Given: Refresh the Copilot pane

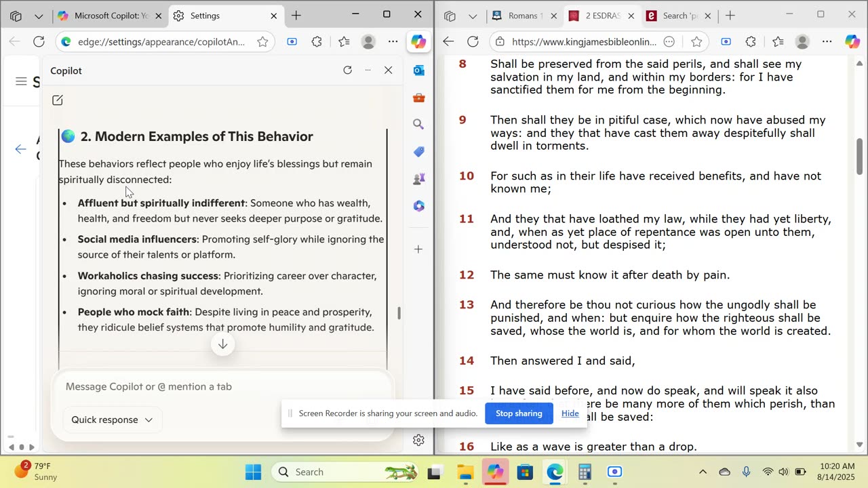Looking at the screenshot, I should (347, 70).
